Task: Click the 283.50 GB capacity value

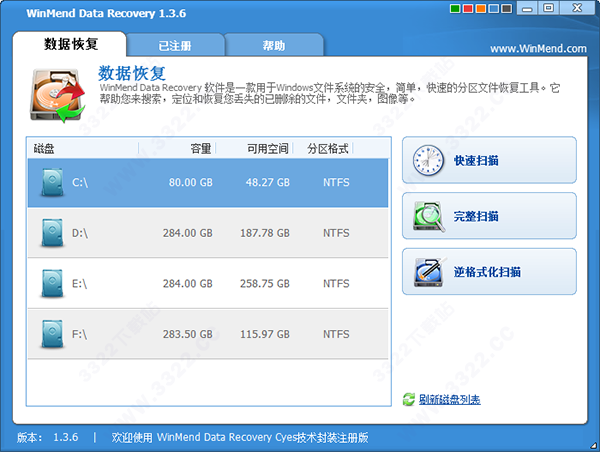Action: (188, 334)
